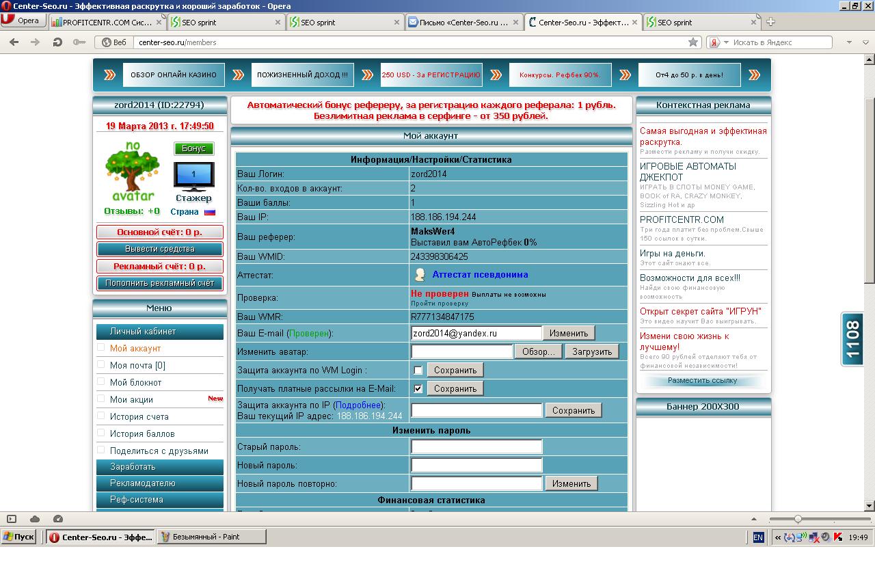This screenshot has height=588, width=875.
Task: Open the Подробнее link about IP protection
Action: [358, 405]
